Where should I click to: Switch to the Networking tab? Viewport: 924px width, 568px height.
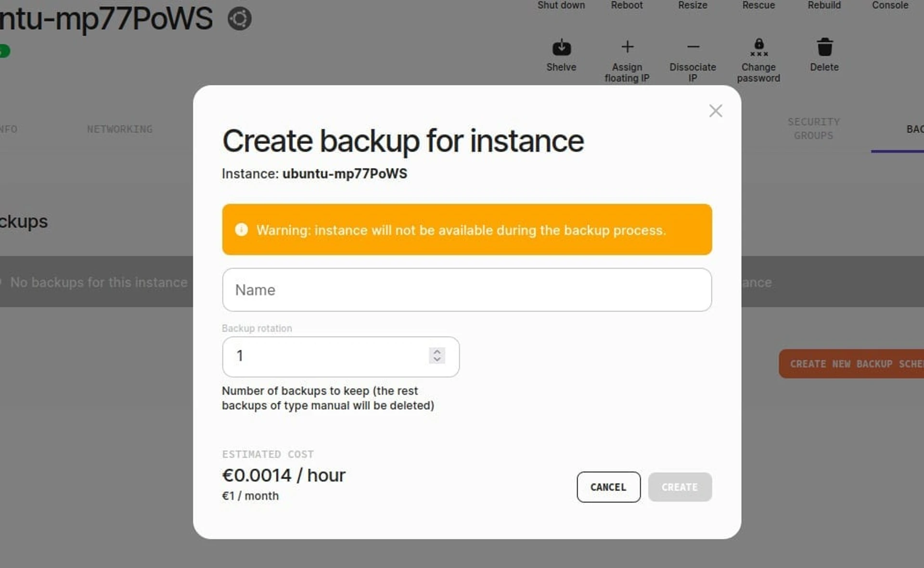[120, 129]
